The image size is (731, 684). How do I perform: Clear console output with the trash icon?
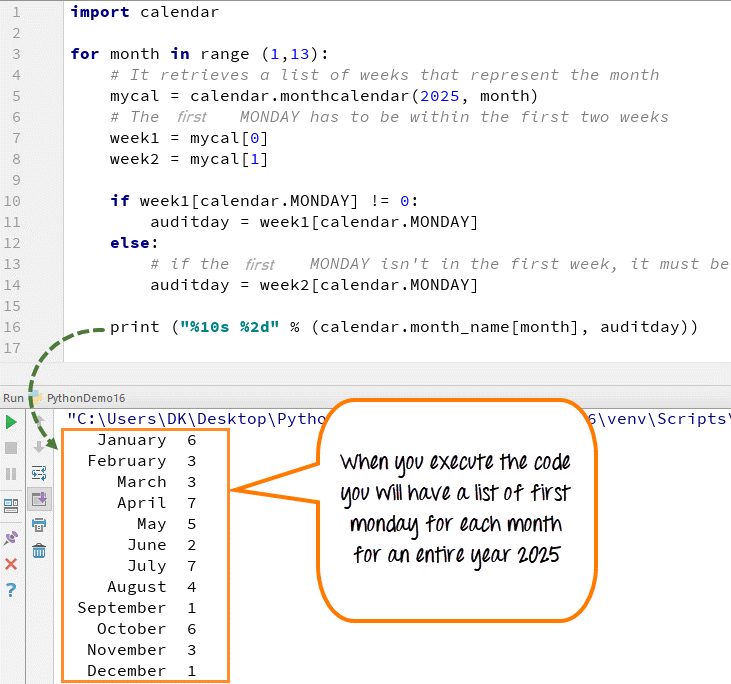tap(39, 550)
